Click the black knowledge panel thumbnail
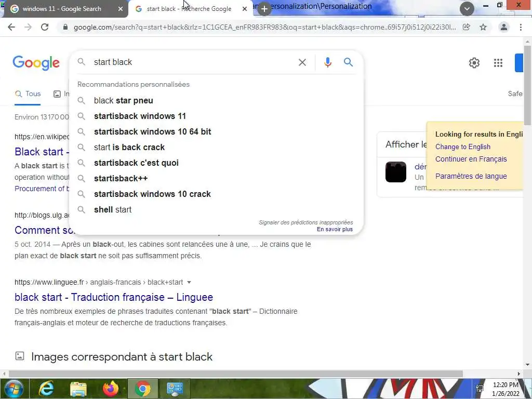The width and height of the screenshot is (532, 399). [x=395, y=172]
